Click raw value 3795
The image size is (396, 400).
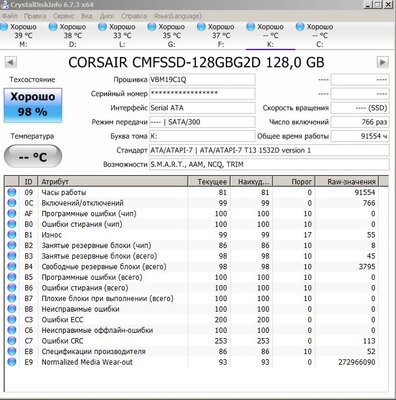pos(367,267)
